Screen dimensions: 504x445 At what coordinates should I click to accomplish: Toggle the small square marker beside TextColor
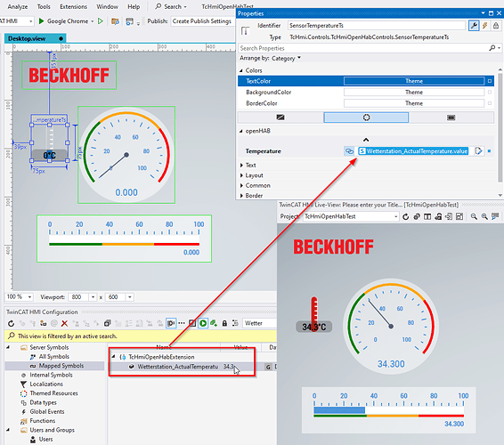coord(490,81)
